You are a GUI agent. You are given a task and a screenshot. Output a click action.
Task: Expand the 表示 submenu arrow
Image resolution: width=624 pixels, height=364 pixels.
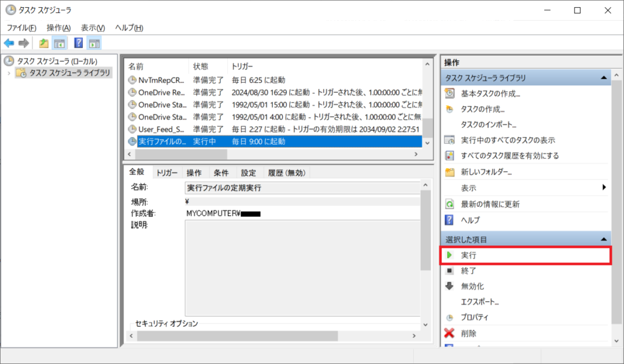[x=604, y=187]
